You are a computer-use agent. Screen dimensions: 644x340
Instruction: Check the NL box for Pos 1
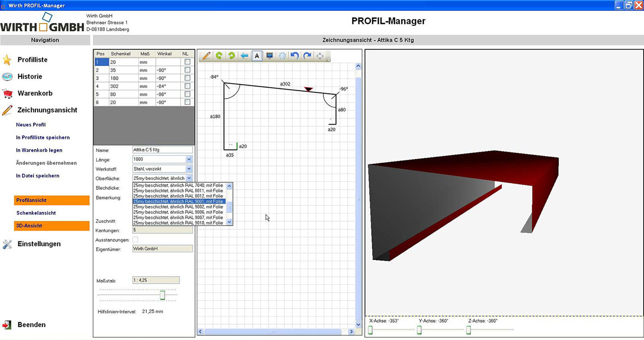click(x=187, y=62)
